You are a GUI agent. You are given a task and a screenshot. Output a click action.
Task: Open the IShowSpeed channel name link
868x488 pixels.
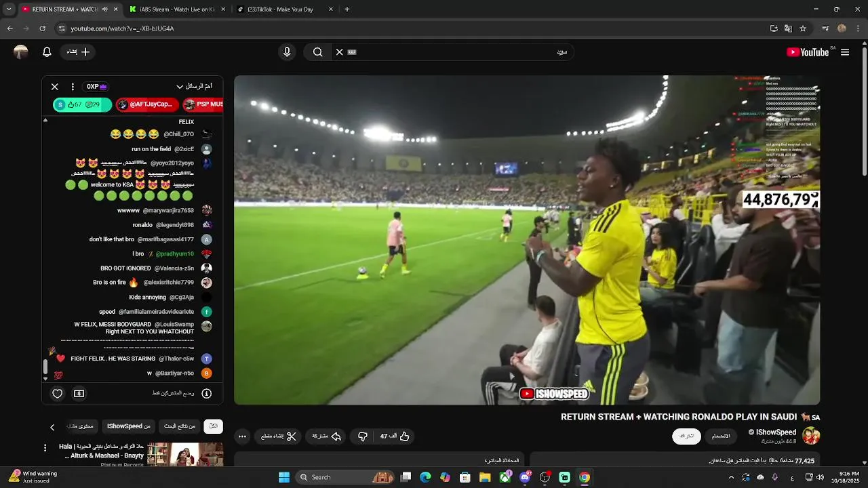point(776,432)
